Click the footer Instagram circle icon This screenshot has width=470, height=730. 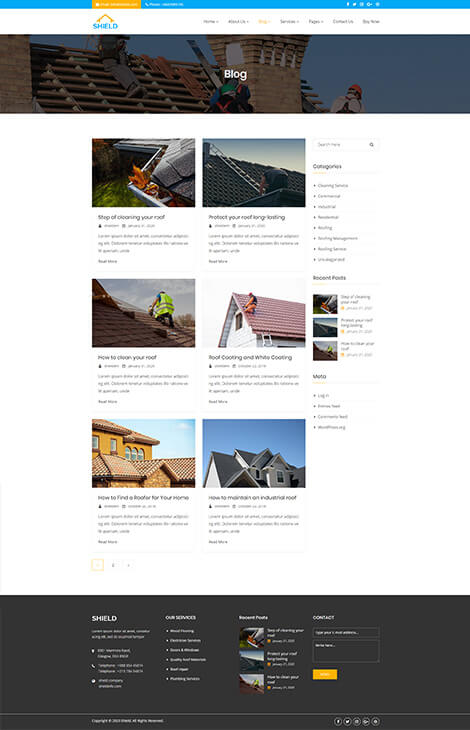(x=357, y=721)
